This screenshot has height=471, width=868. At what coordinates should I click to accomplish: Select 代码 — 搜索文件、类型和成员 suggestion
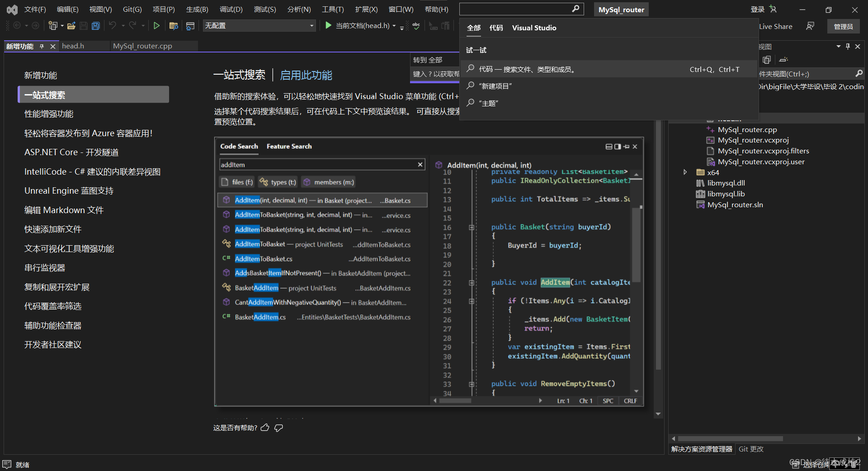tap(609, 69)
